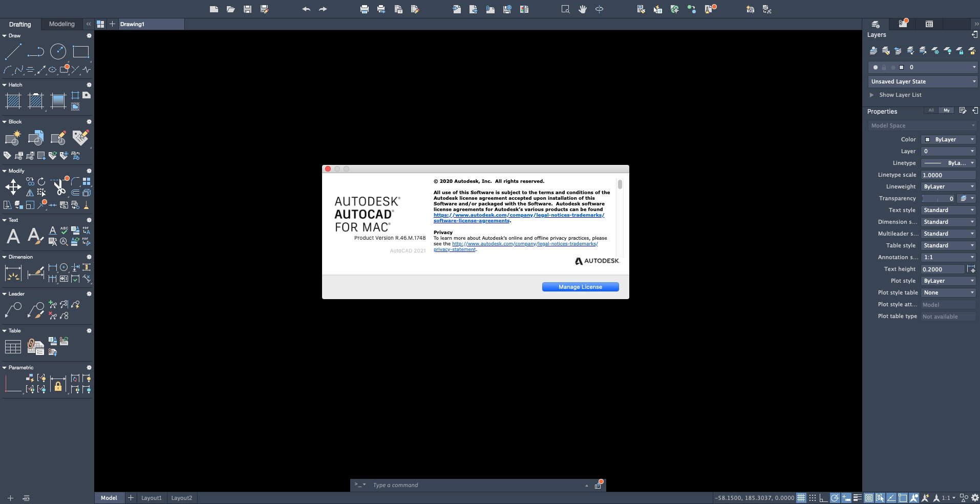This screenshot has height=504, width=980.
Task: Toggle selection cycling in status bar
Action: pyautogui.click(x=880, y=498)
